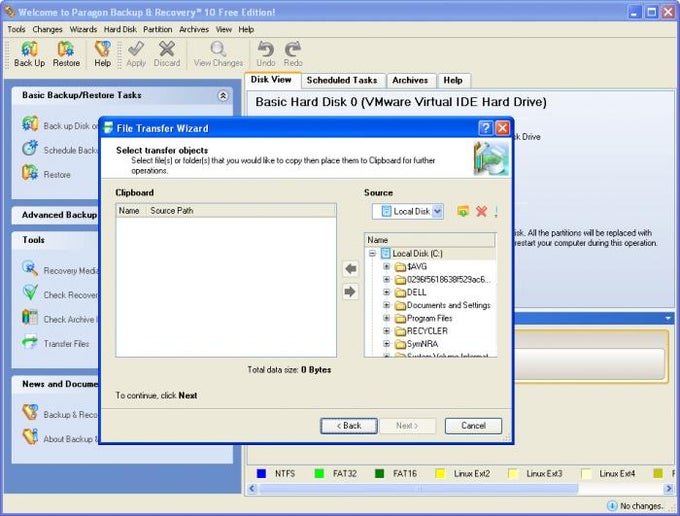Expand the RECYCLER folder node
Screen dimensions: 680x516
(x=386, y=331)
